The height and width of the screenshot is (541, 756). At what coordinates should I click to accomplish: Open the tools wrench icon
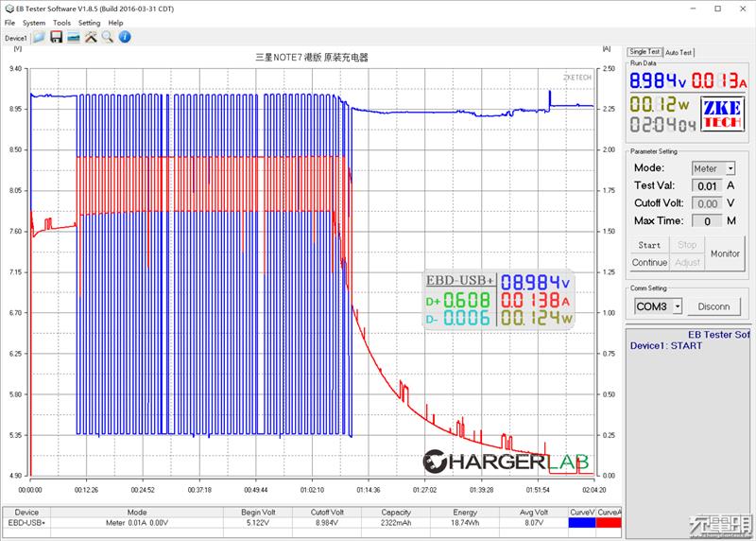91,37
